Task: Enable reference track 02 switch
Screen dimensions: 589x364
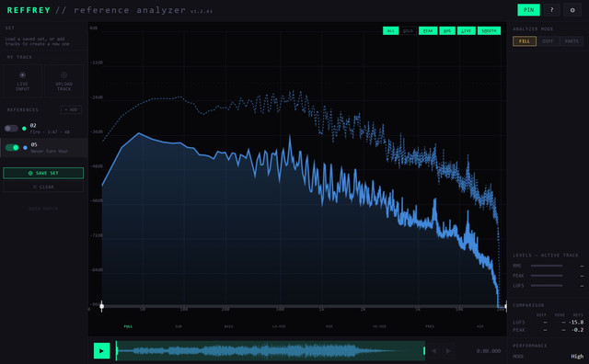Action: pyautogui.click(x=11, y=129)
